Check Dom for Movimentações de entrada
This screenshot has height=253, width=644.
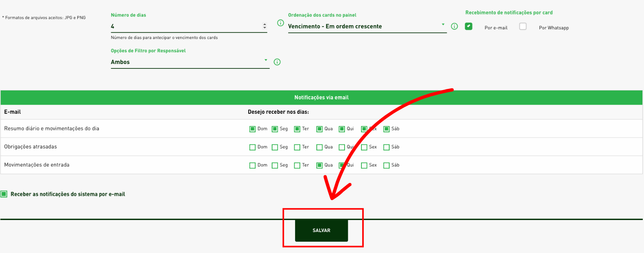click(x=252, y=165)
